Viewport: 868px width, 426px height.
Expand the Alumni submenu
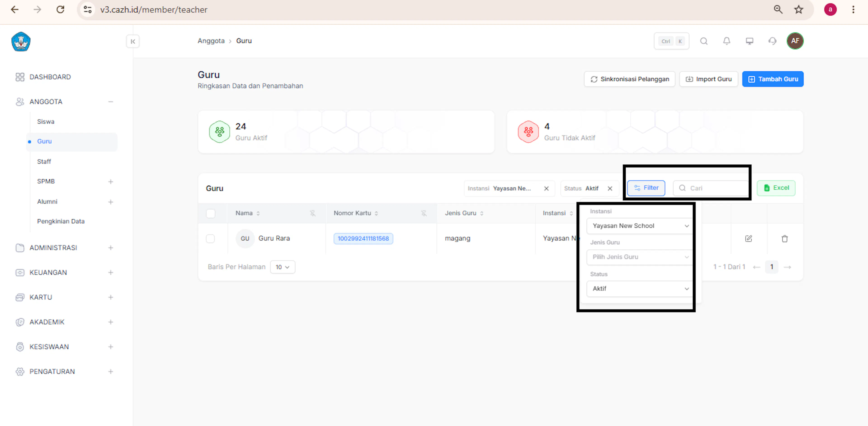point(111,202)
